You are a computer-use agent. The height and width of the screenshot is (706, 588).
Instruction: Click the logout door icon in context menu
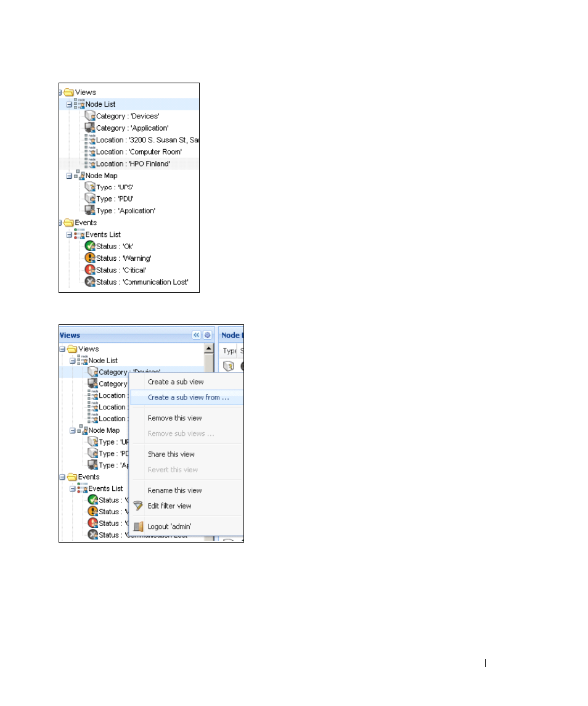pos(138,527)
